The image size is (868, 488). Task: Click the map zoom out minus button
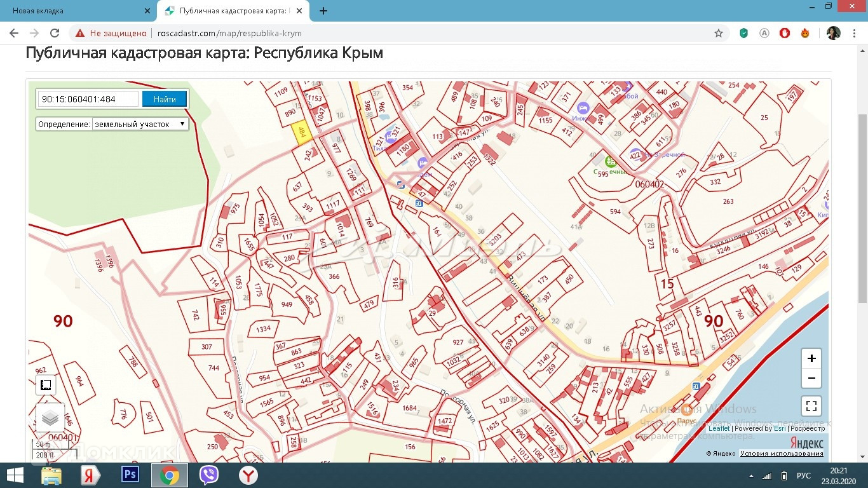(x=811, y=379)
